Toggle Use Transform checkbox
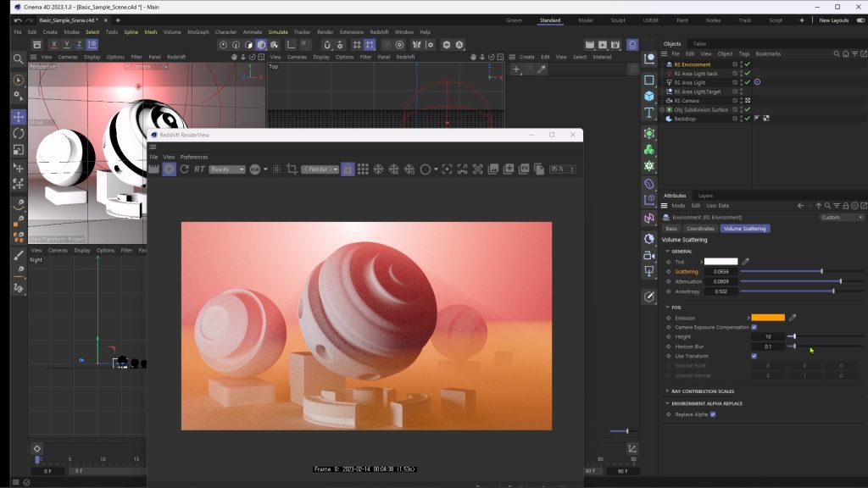Image resolution: width=868 pixels, height=488 pixels. click(754, 356)
